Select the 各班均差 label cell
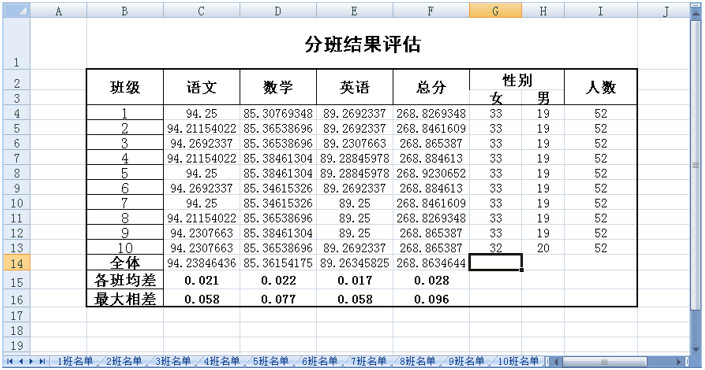This screenshot has height=370, width=705. pos(125,281)
